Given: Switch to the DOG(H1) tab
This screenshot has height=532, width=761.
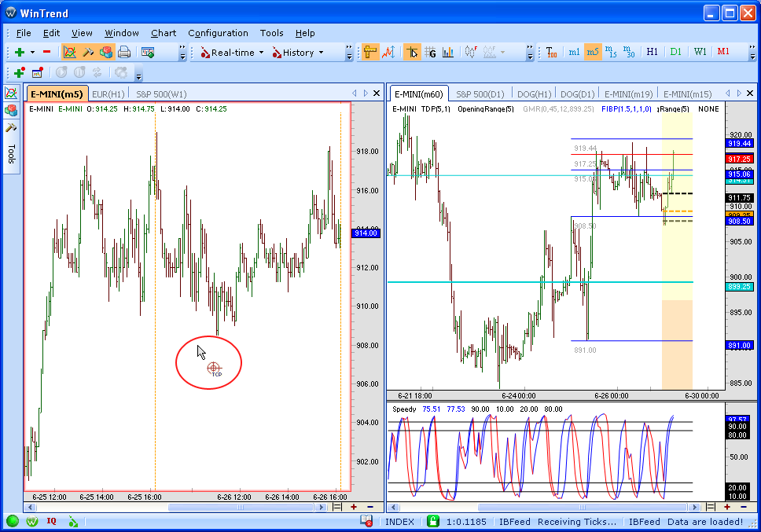Looking at the screenshot, I should point(535,94).
